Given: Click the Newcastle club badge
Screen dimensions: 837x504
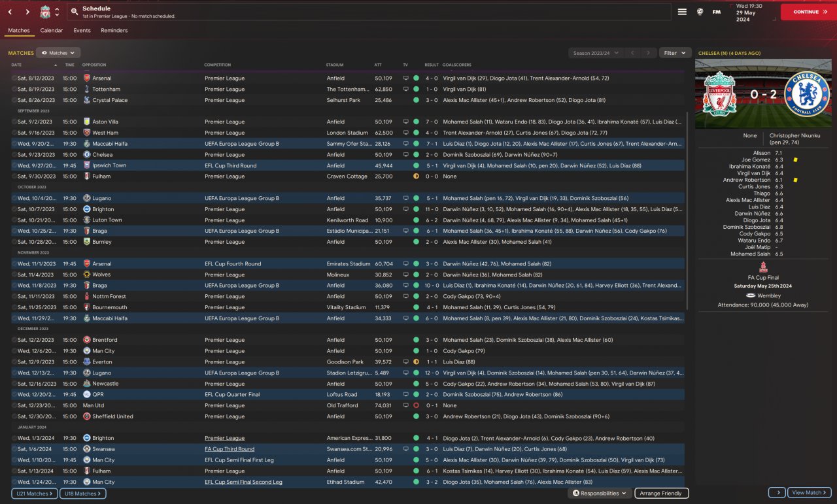Looking at the screenshot, I should 87,384.
